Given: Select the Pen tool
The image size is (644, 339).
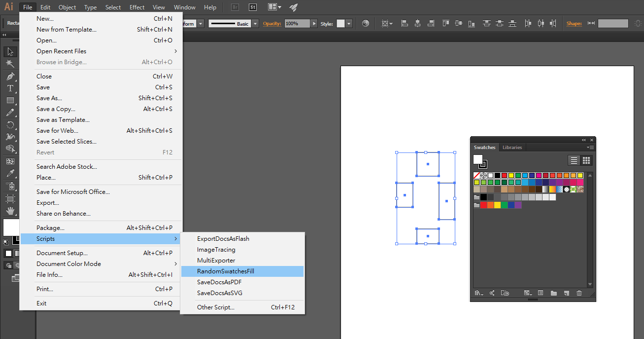Looking at the screenshot, I should 10,75.
